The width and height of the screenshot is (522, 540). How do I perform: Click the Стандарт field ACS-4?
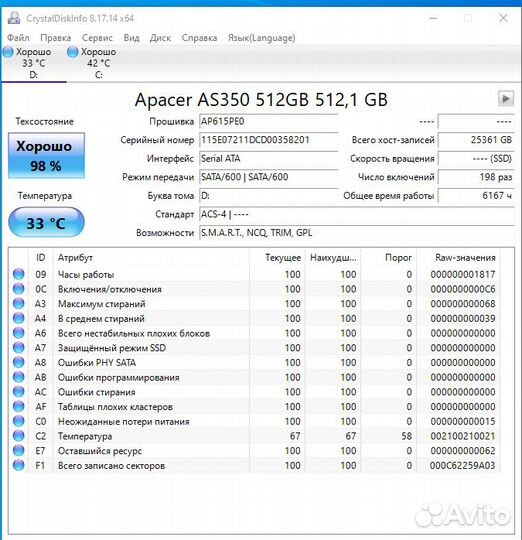[357, 215]
